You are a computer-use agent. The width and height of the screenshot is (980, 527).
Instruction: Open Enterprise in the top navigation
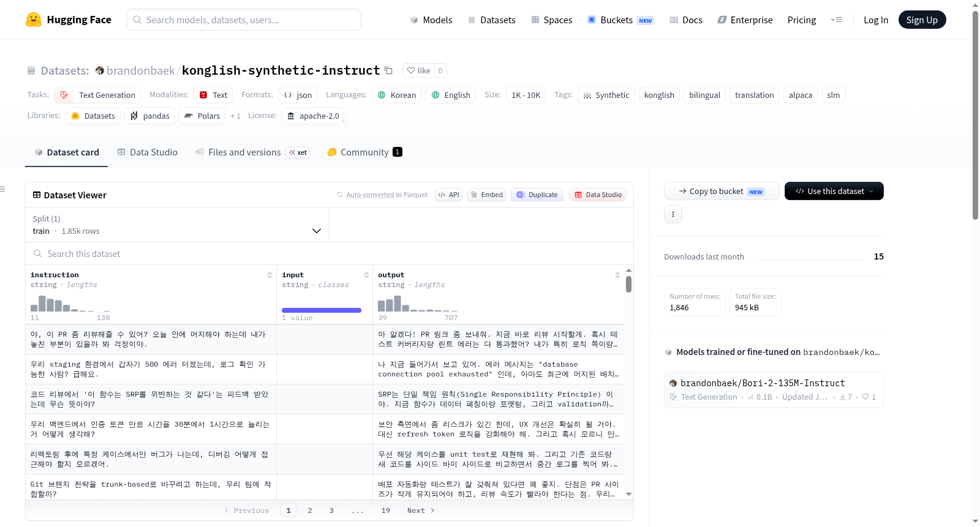pyautogui.click(x=745, y=20)
